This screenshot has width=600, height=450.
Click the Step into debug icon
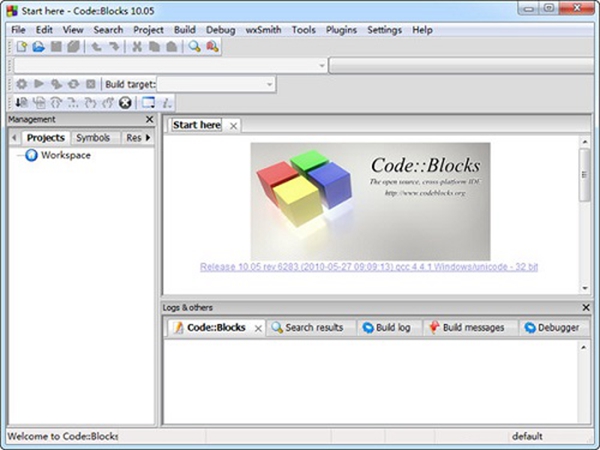tap(90, 102)
